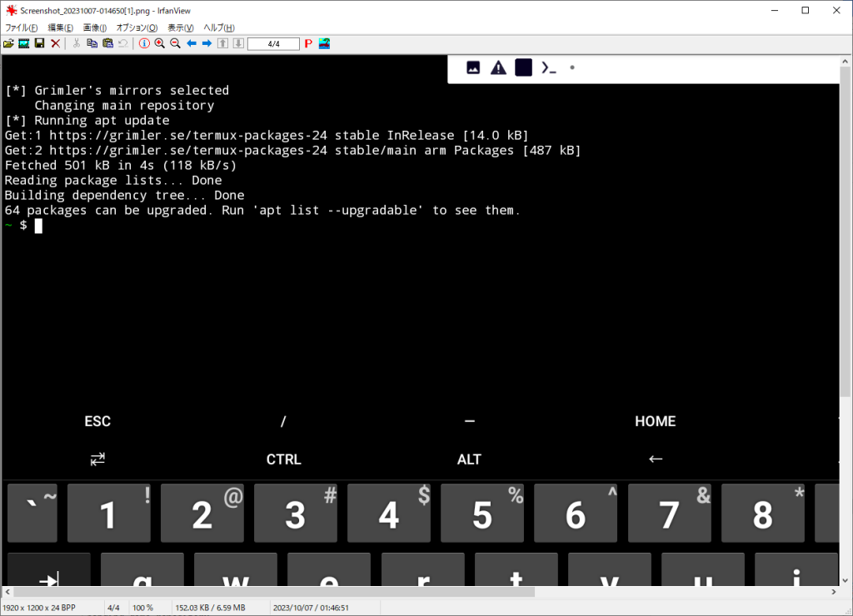This screenshot has width=853, height=616.
Task: Click the vertical scrollbar down arrow
Action: click(845, 580)
